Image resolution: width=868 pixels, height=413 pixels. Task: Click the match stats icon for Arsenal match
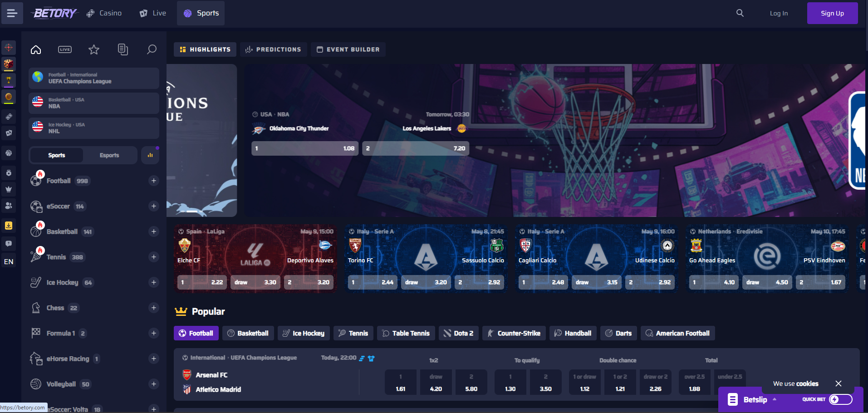[x=362, y=358]
